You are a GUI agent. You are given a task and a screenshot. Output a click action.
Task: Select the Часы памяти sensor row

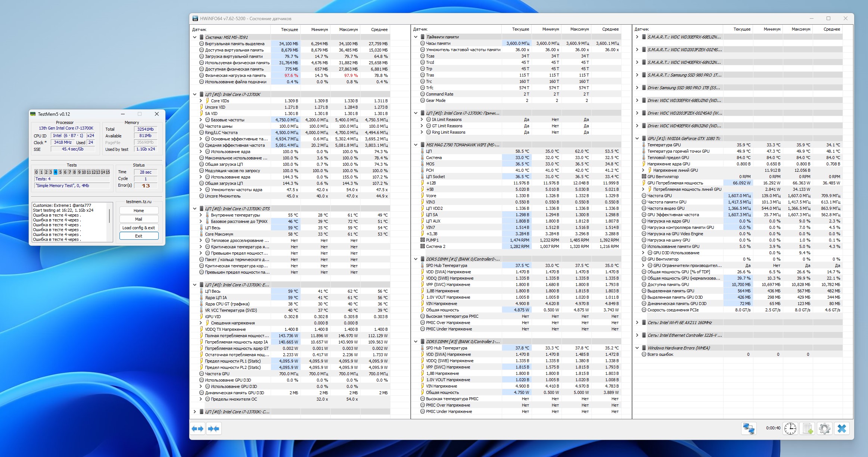(x=438, y=43)
